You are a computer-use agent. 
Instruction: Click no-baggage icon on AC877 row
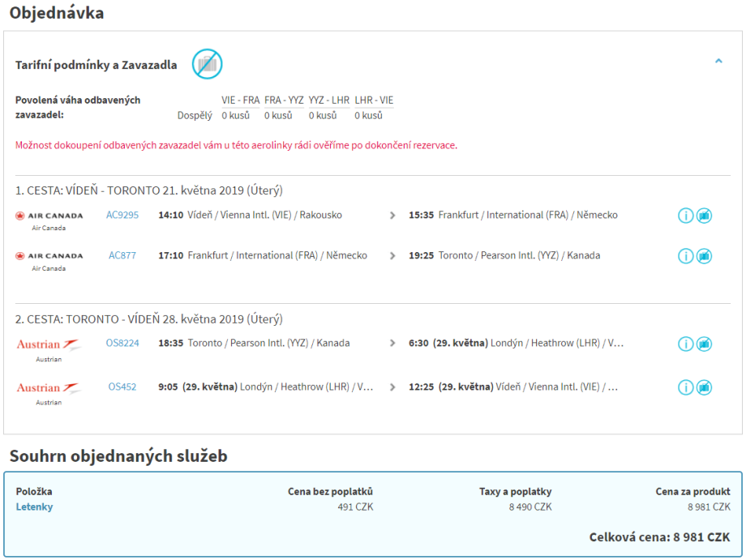[704, 256]
